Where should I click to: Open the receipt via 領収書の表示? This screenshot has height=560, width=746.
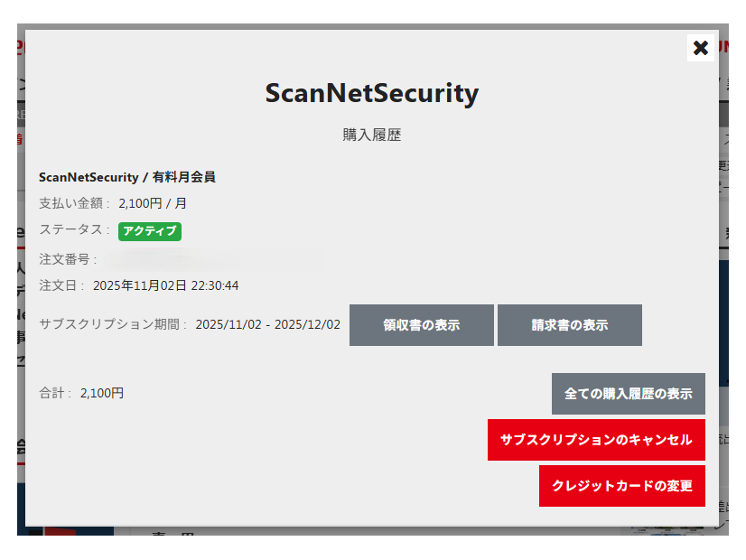click(x=421, y=324)
